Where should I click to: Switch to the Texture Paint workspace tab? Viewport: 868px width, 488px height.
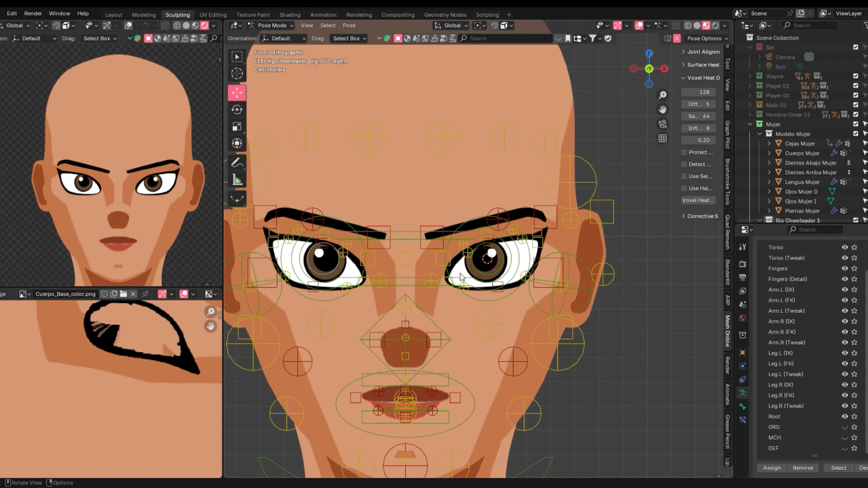click(253, 14)
